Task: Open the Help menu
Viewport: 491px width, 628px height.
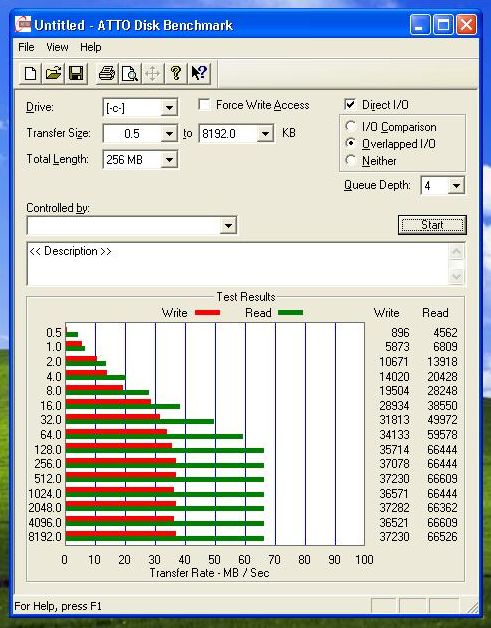Action: tap(91, 47)
